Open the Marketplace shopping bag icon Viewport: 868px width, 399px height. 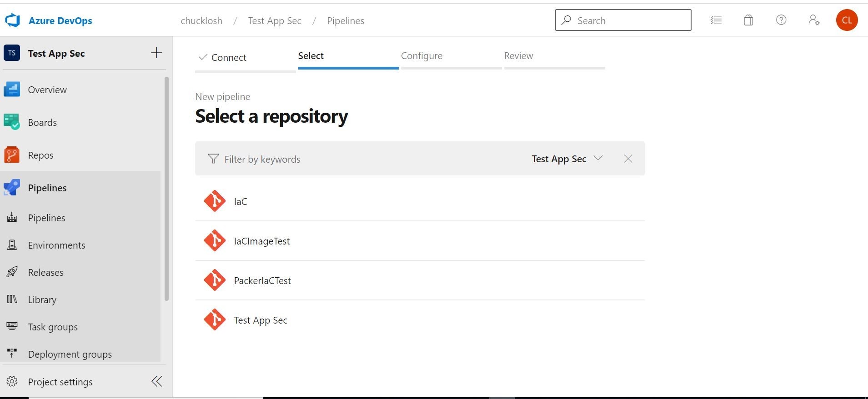coord(748,20)
